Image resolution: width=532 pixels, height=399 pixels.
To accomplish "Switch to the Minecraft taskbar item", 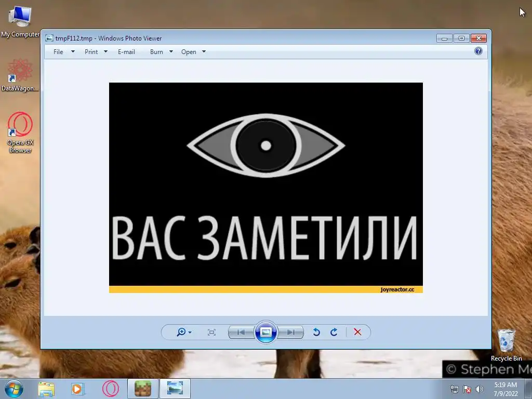I will 143,389.
